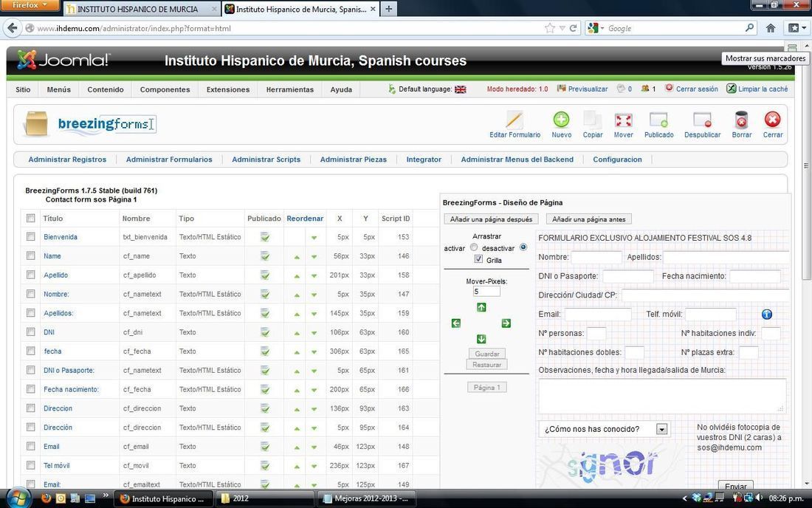Click the Mover-Pixels input field
This screenshot has width=812, height=508.
click(x=486, y=292)
